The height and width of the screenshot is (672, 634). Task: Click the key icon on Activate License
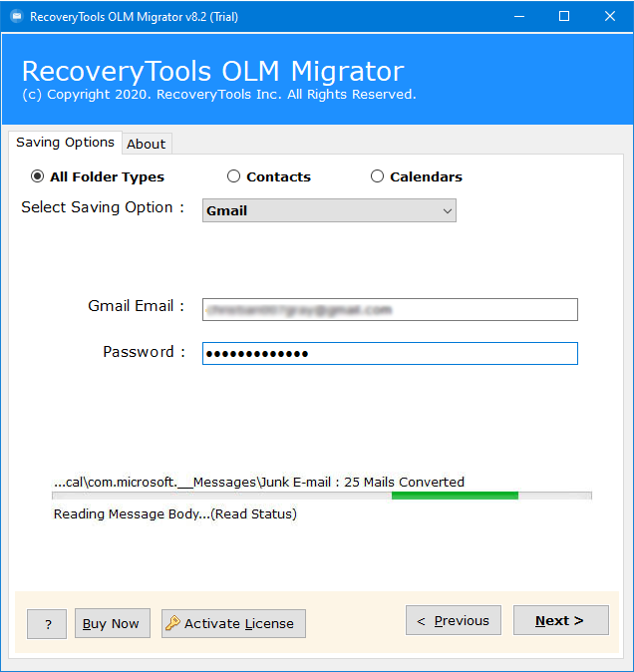[x=173, y=623]
